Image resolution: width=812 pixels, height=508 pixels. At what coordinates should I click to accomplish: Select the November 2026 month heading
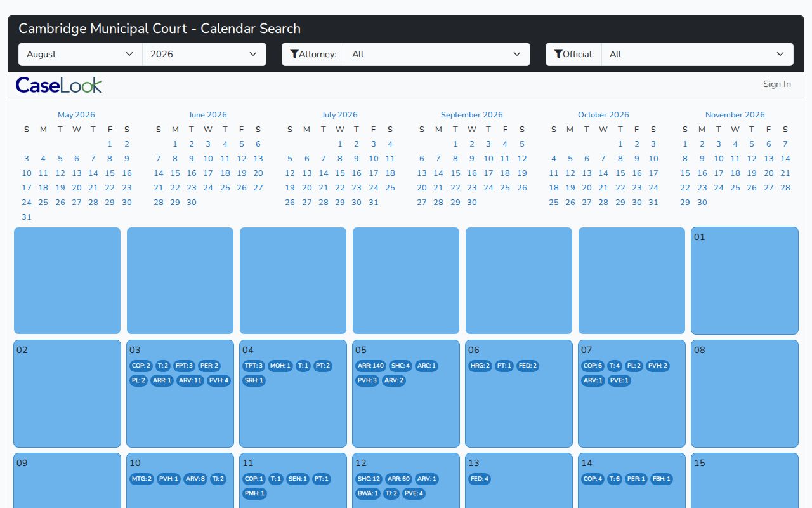[x=735, y=115]
